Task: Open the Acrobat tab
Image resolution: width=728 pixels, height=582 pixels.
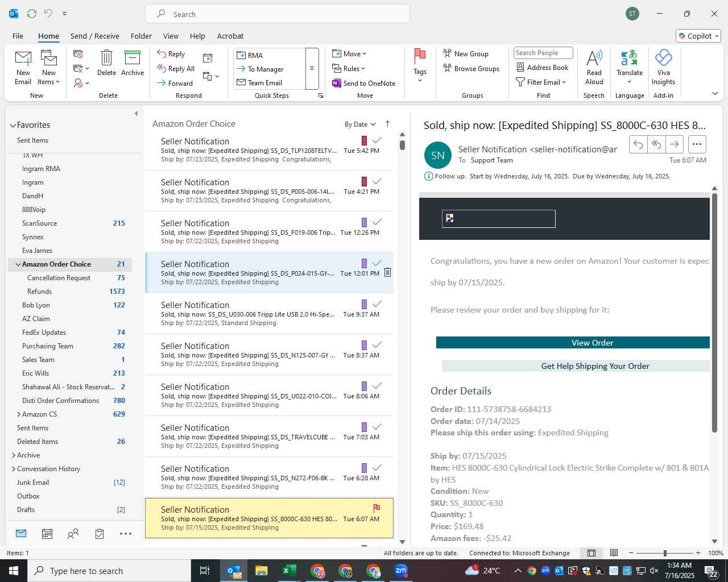Action: tap(230, 36)
